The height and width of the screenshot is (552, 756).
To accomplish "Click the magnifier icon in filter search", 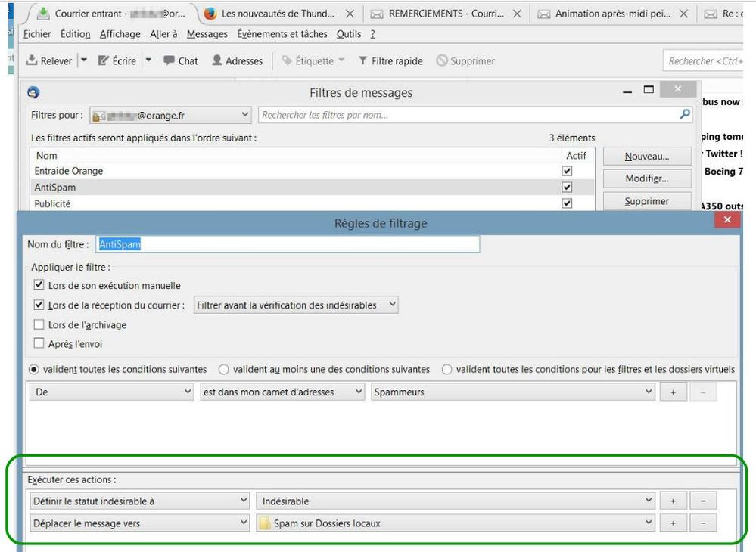I will coord(685,115).
